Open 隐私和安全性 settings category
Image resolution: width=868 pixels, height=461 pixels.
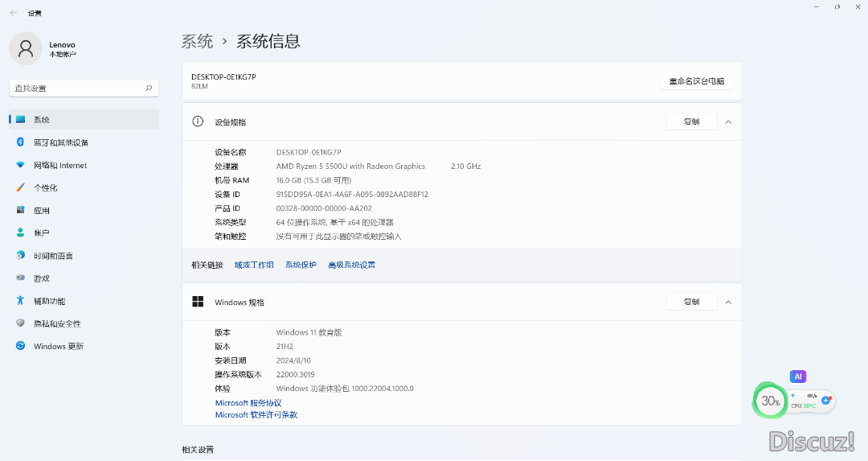(84, 323)
